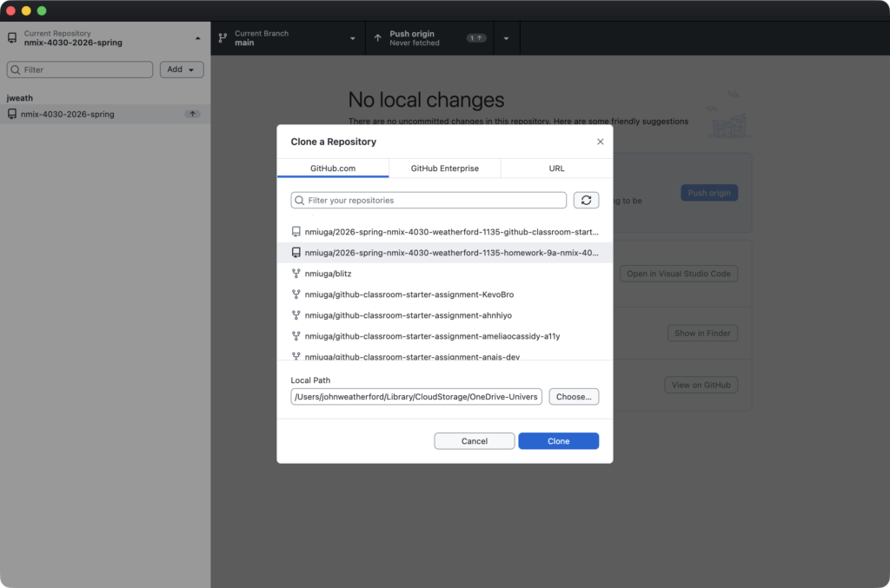Click the magnifying glass in the sidebar Filter field
Screen dimensions: 890x588
(x=16, y=69)
